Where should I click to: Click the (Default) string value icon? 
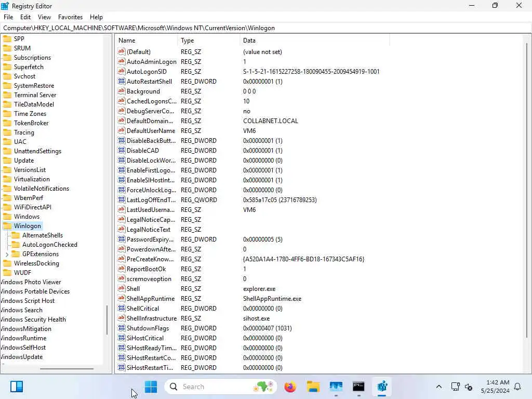click(x=122, y=51)
